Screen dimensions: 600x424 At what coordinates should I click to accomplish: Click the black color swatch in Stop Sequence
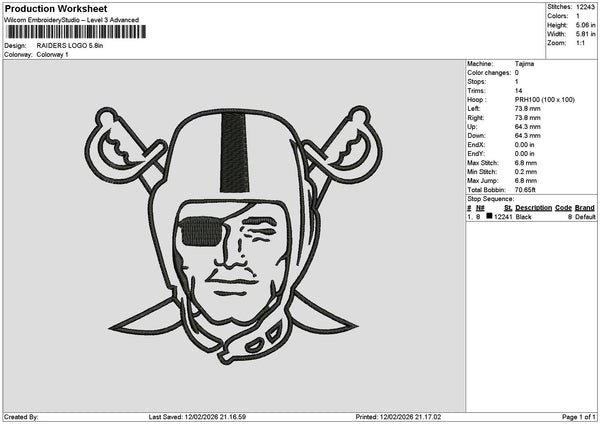(489, 216)
